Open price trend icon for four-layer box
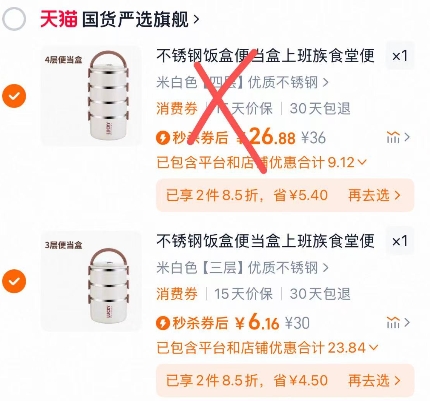Screen dimensions: 430x401 click(398, 137)
